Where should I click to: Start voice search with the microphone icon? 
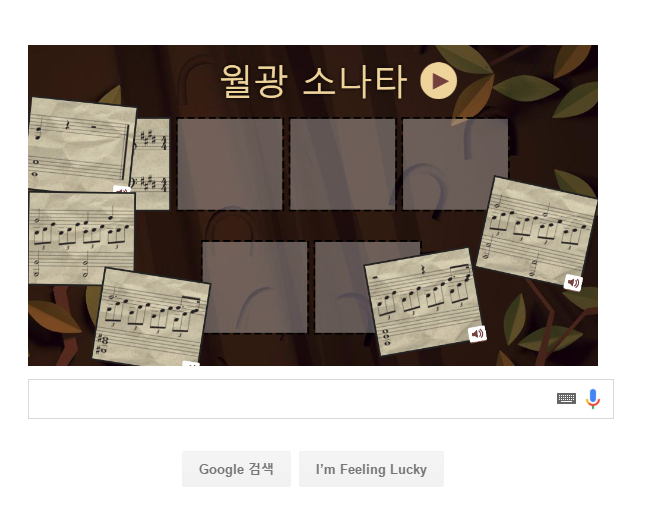tap(593, 398)
